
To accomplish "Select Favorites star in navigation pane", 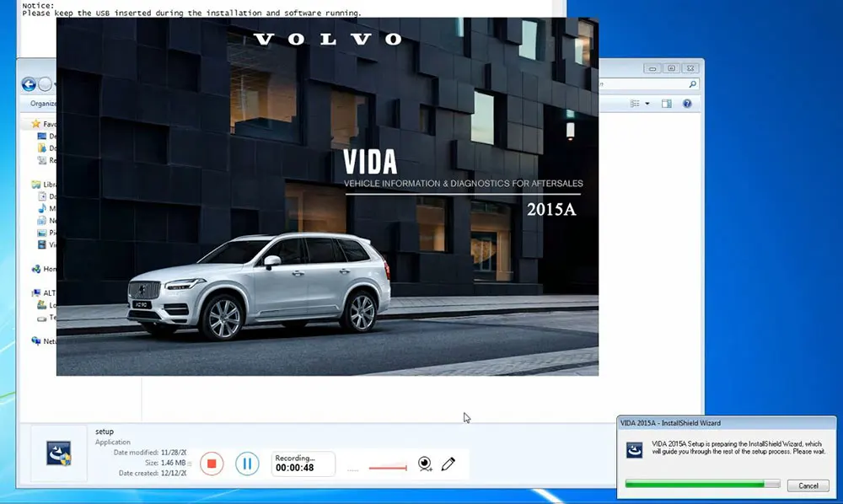I will tap(36, 124).
